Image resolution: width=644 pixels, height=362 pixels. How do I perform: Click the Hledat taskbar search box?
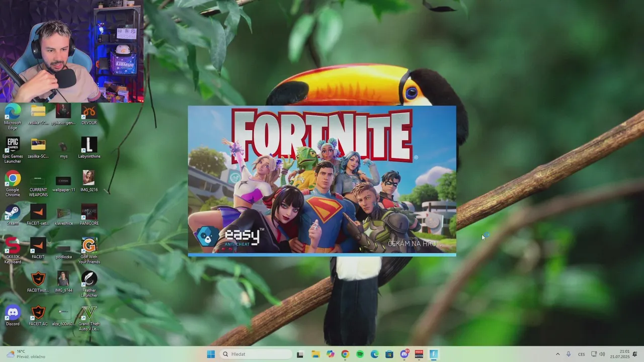[256, 354]
